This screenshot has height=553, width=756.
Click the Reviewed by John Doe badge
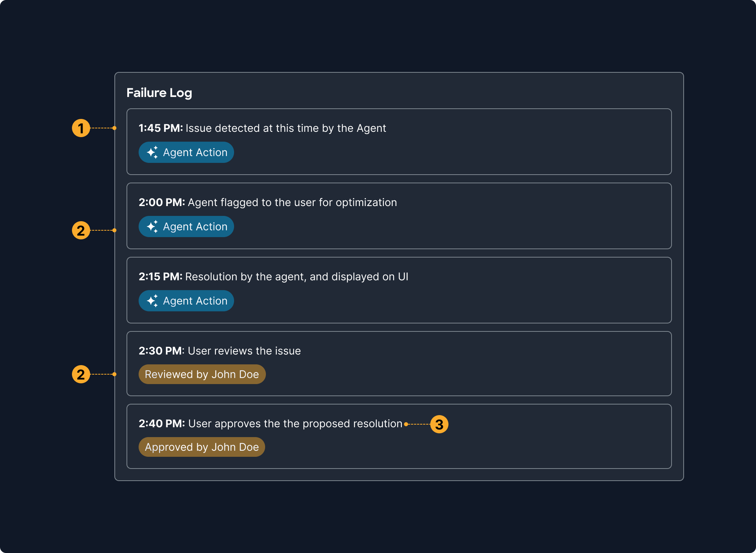coord(202,374)
